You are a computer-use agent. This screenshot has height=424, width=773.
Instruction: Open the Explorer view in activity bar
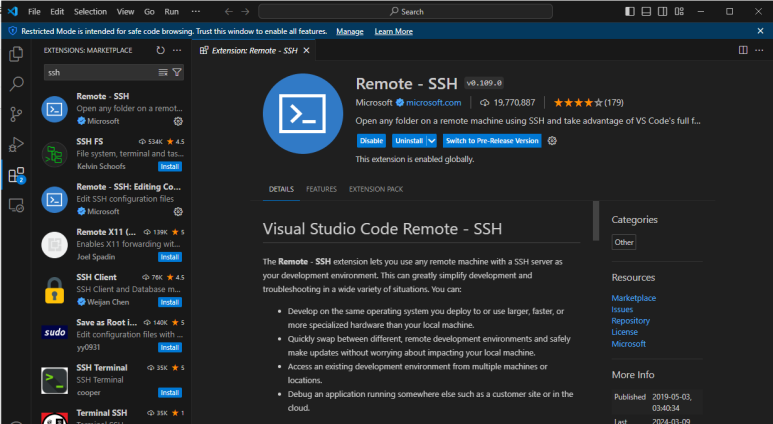tap(16, 54)
